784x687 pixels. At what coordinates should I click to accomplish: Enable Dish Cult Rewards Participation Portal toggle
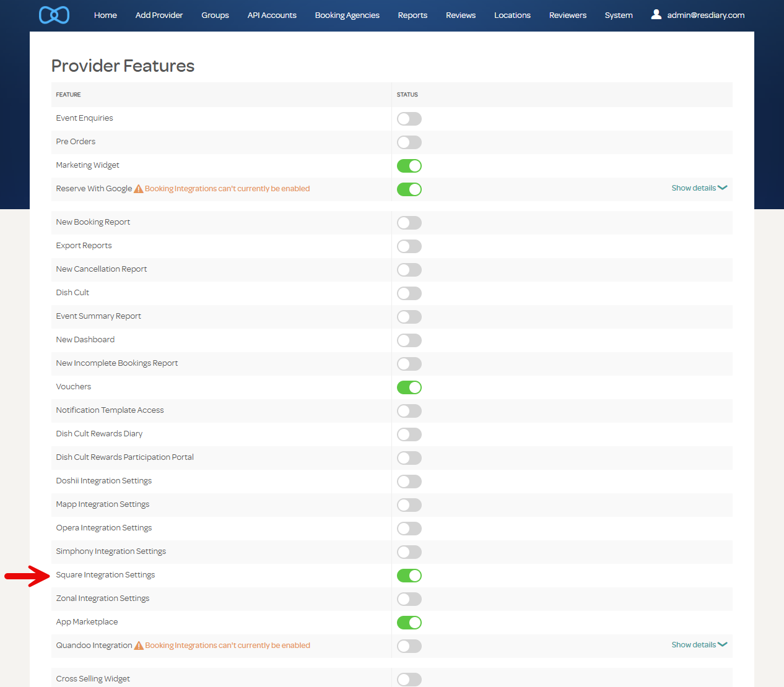409,458
